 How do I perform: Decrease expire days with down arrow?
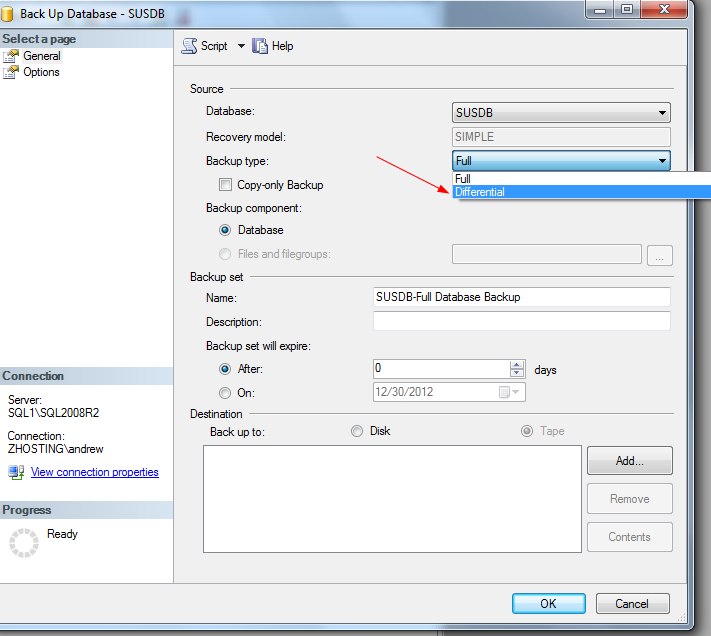point(516,373)
